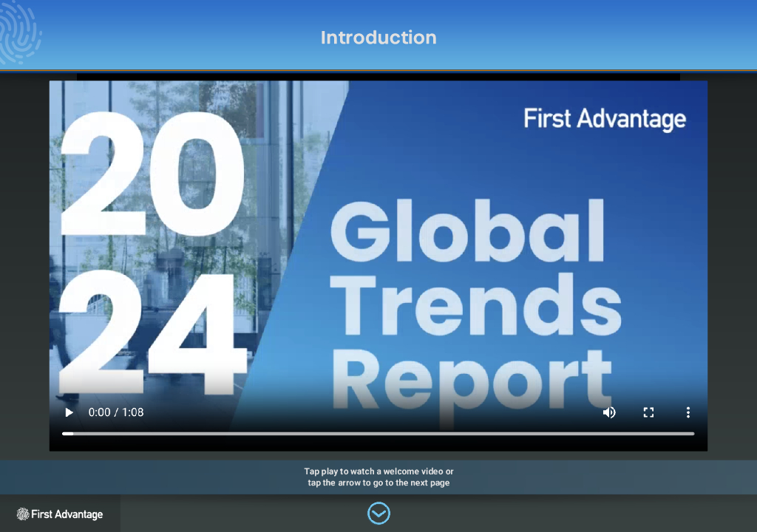Open the video in fullscreen

click(x=648, y=412)
